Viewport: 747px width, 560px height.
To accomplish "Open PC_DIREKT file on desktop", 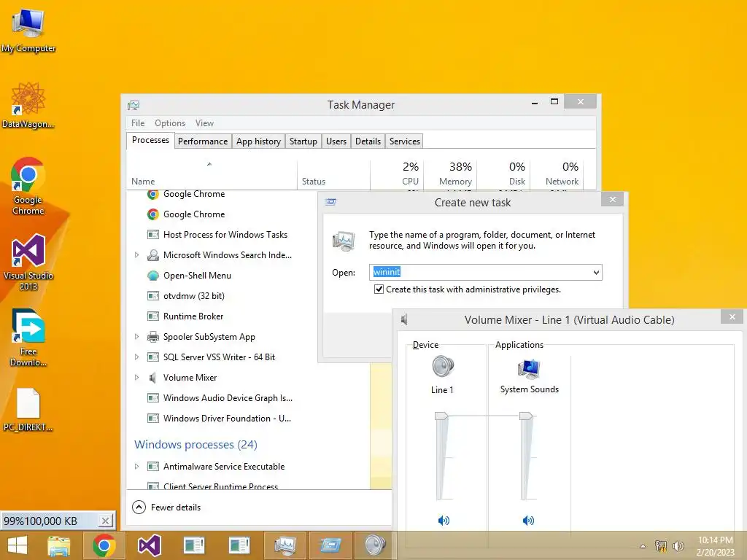I will 28,410.
